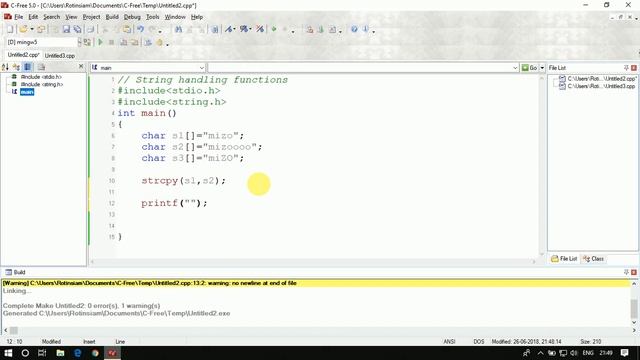Open the main function selector dropdown
The height and width of the screenshot is (360, 640).
202,68
